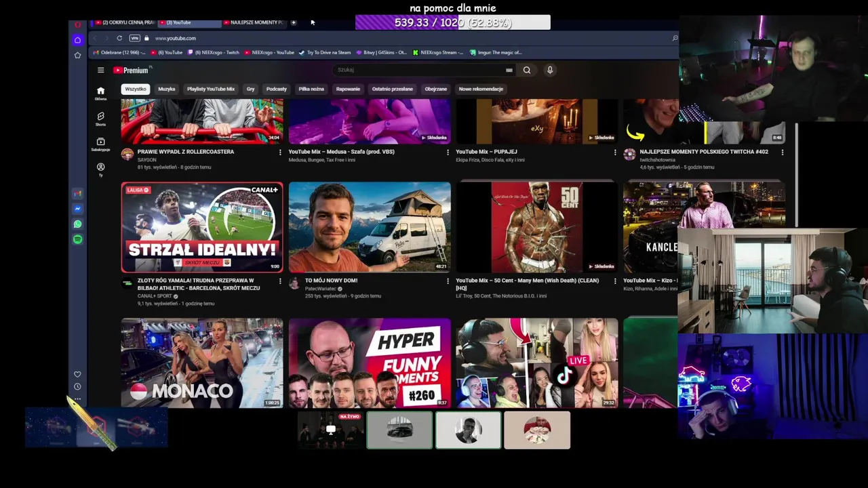
Task: Open the Odebrane (12 966) Gmail bookmark
Action: point(119,52)
